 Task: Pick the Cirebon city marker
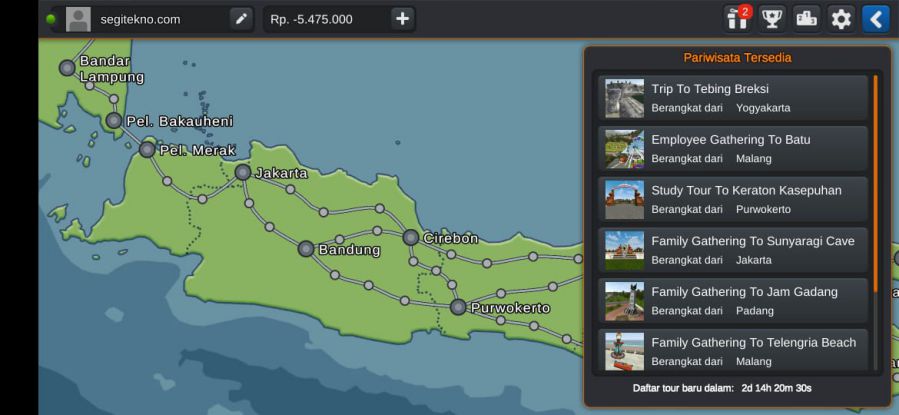point(411,237)
